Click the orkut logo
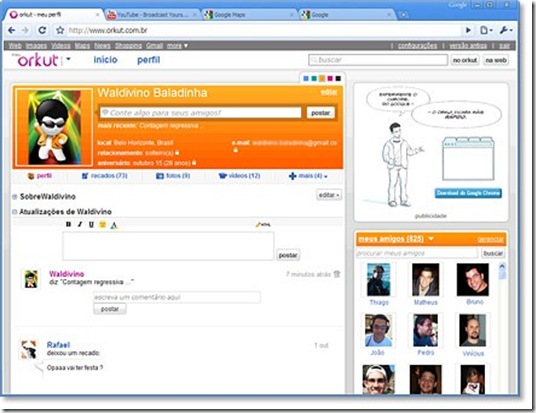 click(x=38, y=61)
